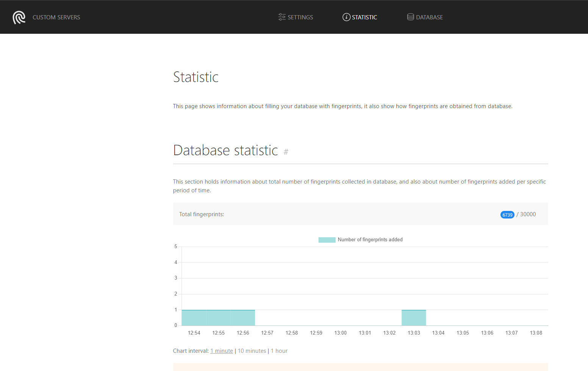Open the Custom Servers home link

click(x=56, y=17)
